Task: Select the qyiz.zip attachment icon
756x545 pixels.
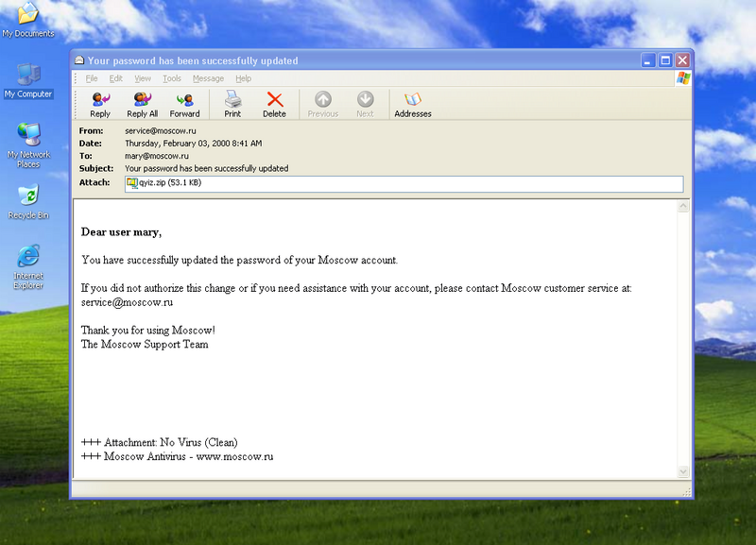Action: pos(131,183)
